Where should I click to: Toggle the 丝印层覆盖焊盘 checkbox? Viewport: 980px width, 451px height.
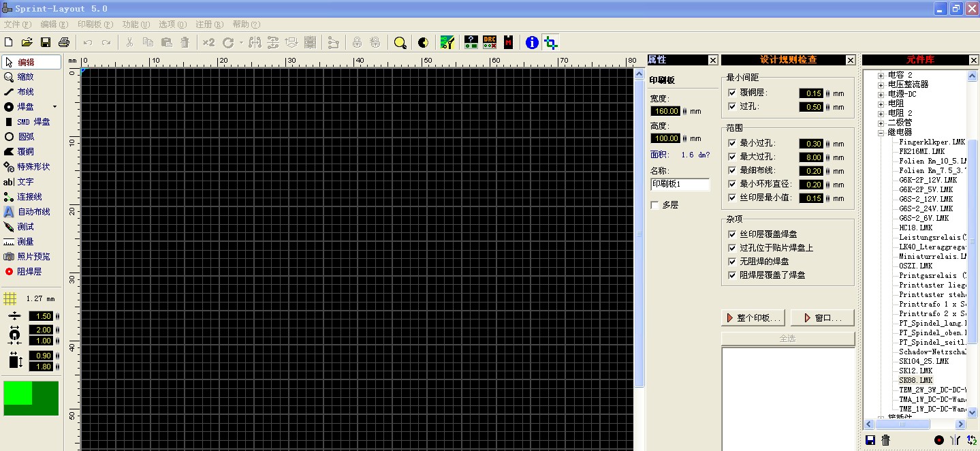(732, 234)
